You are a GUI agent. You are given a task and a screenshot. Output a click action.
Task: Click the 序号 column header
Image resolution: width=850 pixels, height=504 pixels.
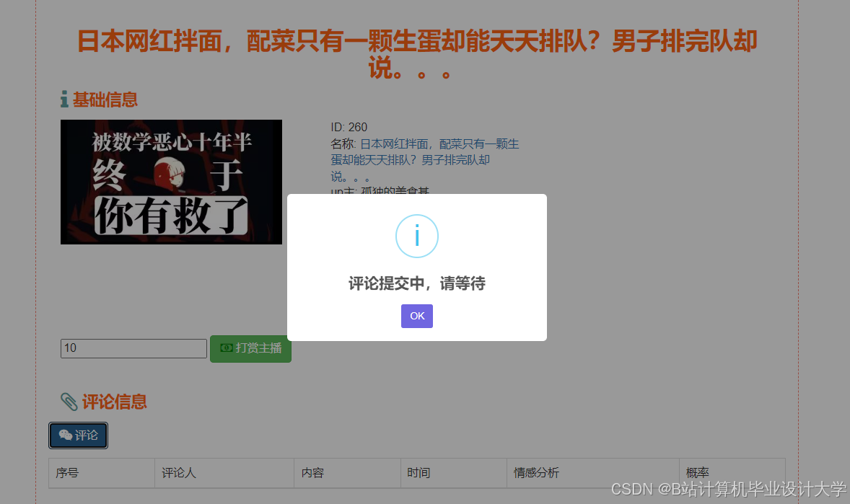click(69, 473)
